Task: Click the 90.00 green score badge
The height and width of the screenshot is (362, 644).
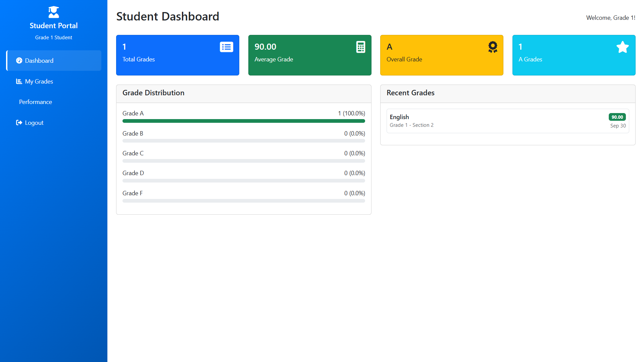Action: click(617, 117)
